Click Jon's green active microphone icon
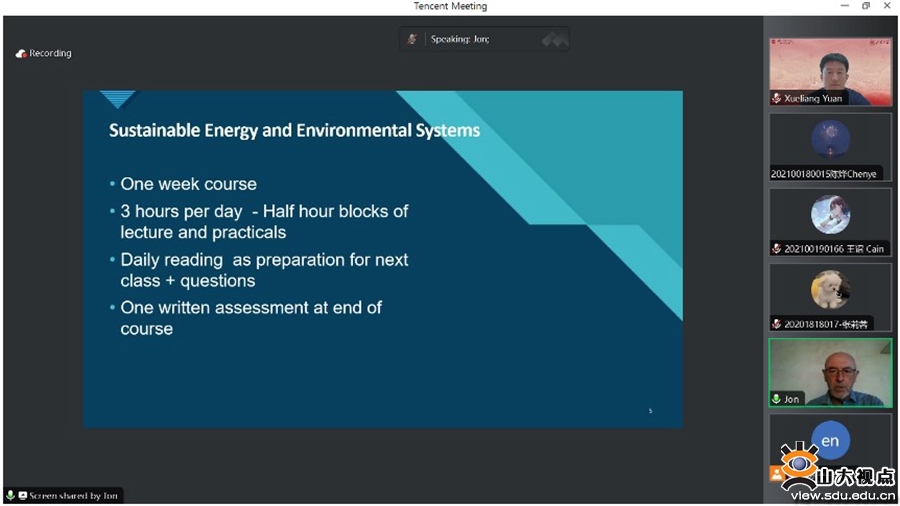Image resolution: width=900 pixels, height=506 pixels. coord(776,399)
